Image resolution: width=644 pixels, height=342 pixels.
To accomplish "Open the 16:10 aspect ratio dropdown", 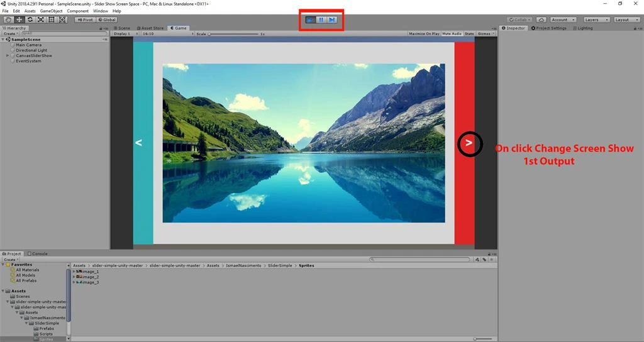I will point(167,34).
